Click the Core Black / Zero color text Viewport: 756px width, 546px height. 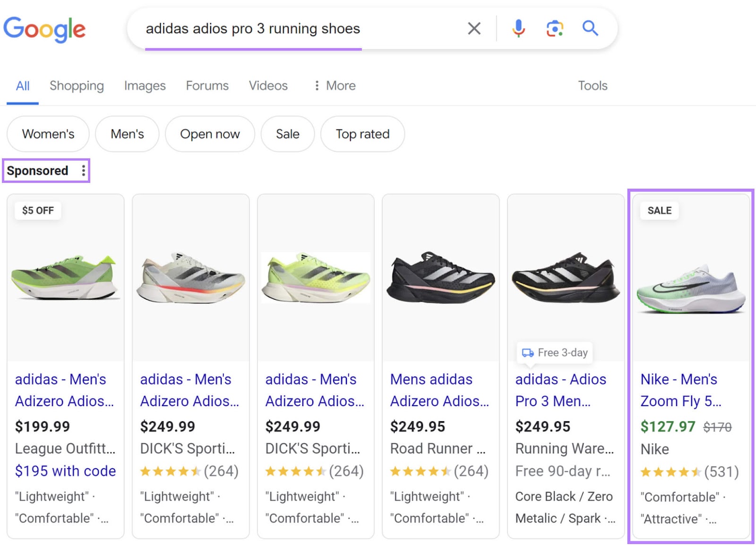pyautogui.click(x=564, y=496)
